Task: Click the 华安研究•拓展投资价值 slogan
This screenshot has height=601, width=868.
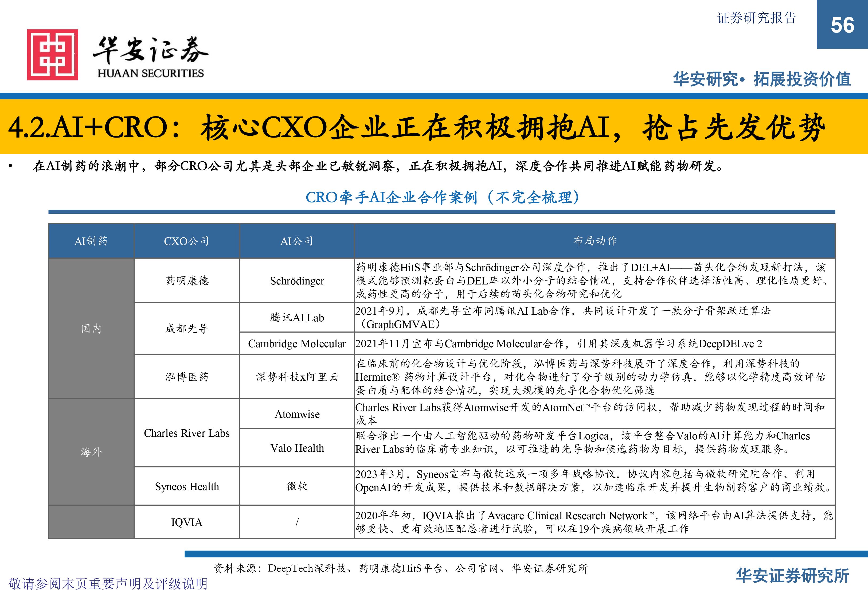Action: 762,79
